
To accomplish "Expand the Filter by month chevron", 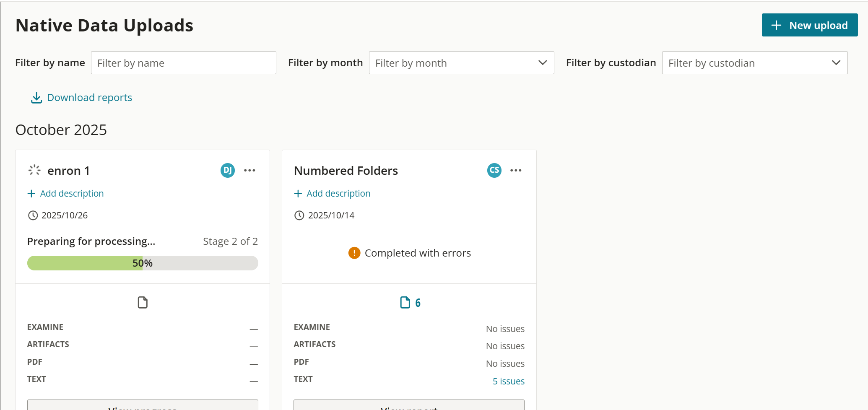I will point(543,63).
